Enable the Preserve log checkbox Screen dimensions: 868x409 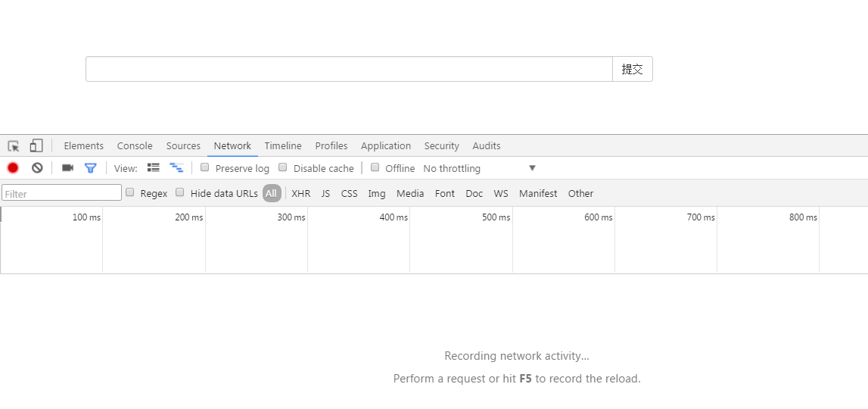(x=205, y=167)
